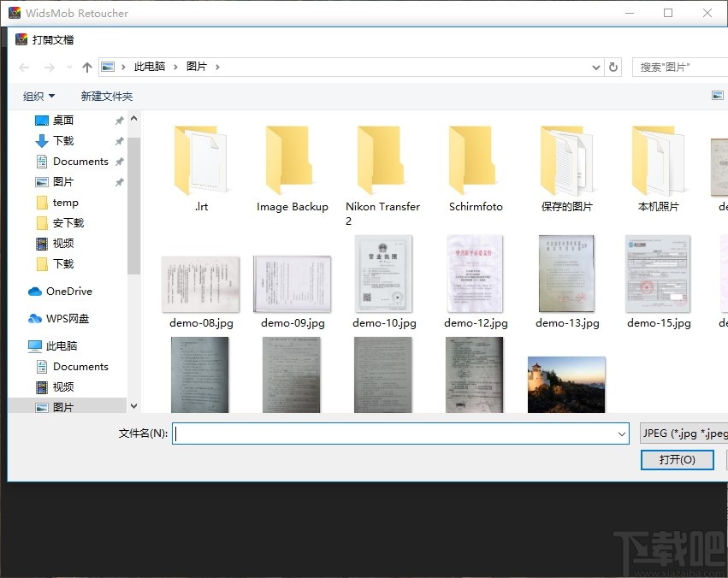The image size is (728, 578).
Task: Select the demo-12.jpg thumbnail
Action: 475,274
